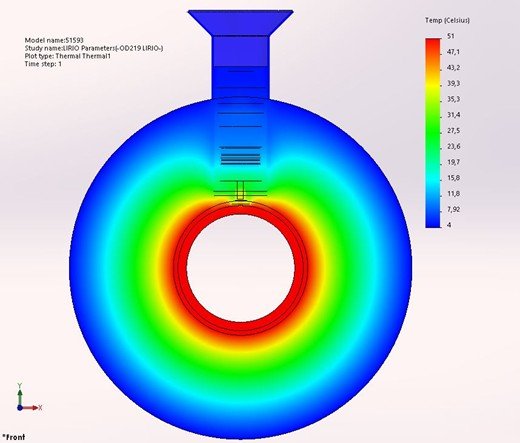This screenshot has height=443, width=520.
Task: Click the '*Front' view label
Action: [14, 437]
